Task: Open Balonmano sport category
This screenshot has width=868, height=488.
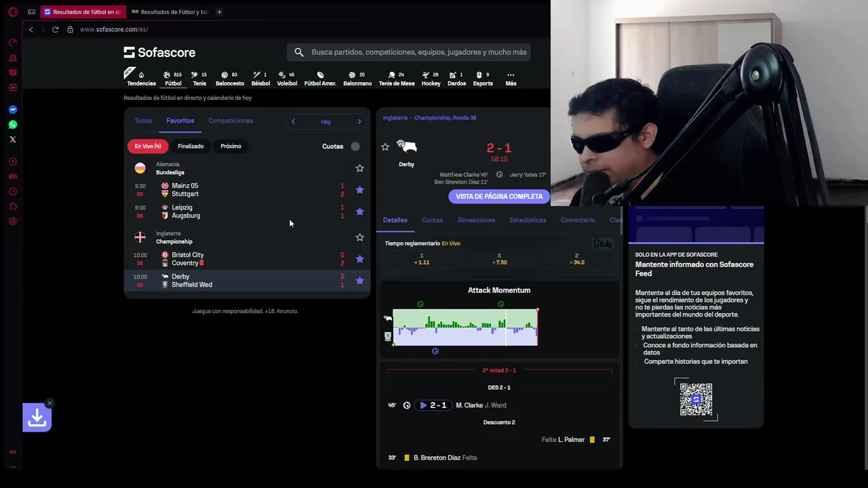Action: click(357, 79)
